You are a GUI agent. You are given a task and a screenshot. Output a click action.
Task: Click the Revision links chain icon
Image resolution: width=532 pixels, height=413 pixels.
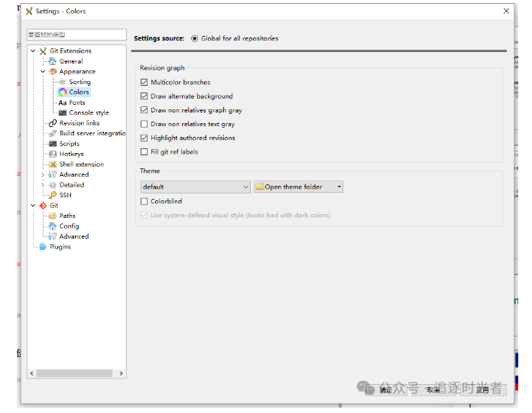click(x=53, y=123)
